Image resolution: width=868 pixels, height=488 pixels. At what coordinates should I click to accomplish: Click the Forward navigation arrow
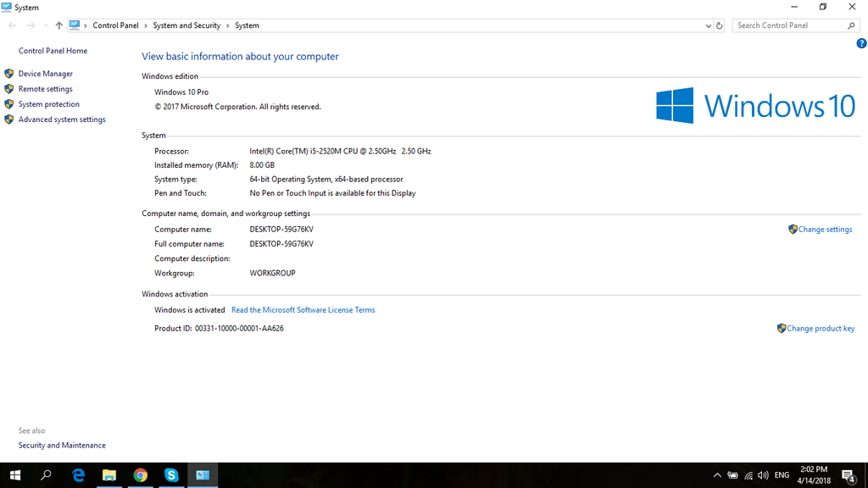[31, 25]
